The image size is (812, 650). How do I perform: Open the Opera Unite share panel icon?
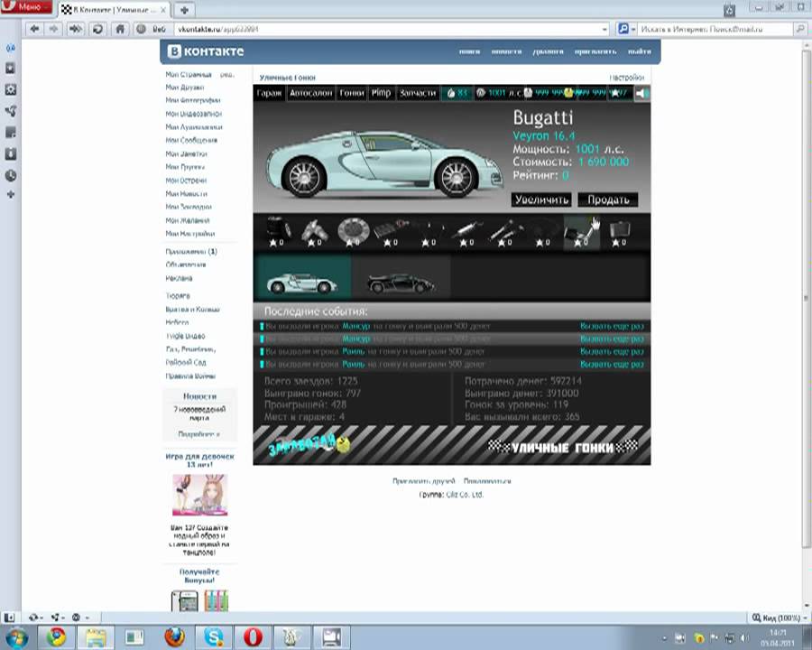coord(10,111)
